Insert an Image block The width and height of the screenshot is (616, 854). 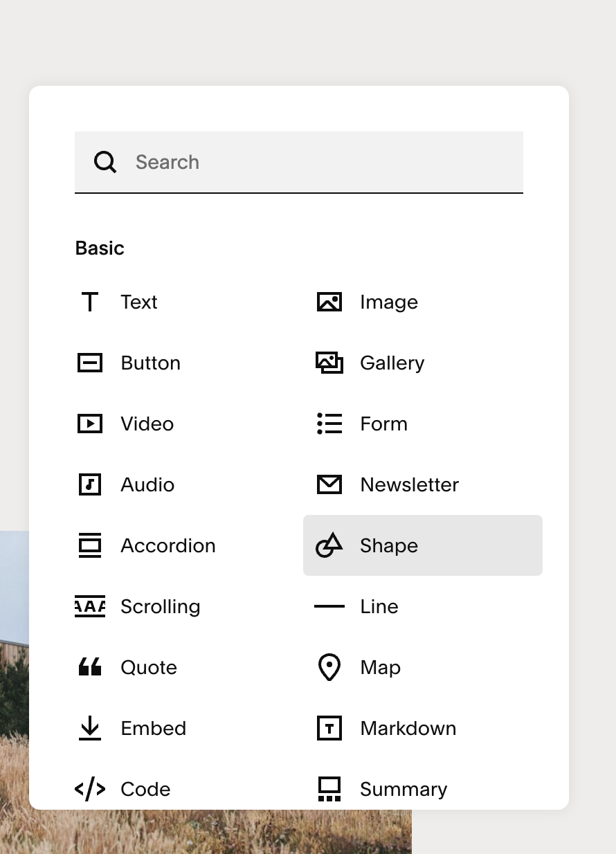click(329, 302)
